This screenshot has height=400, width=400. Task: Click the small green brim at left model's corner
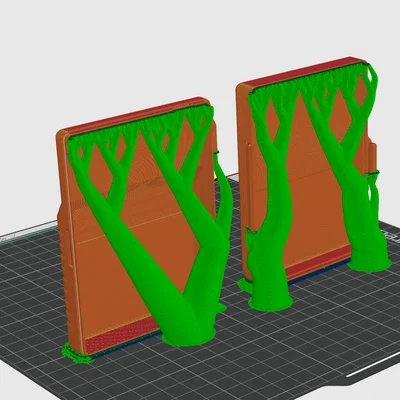tap(77, 354)
